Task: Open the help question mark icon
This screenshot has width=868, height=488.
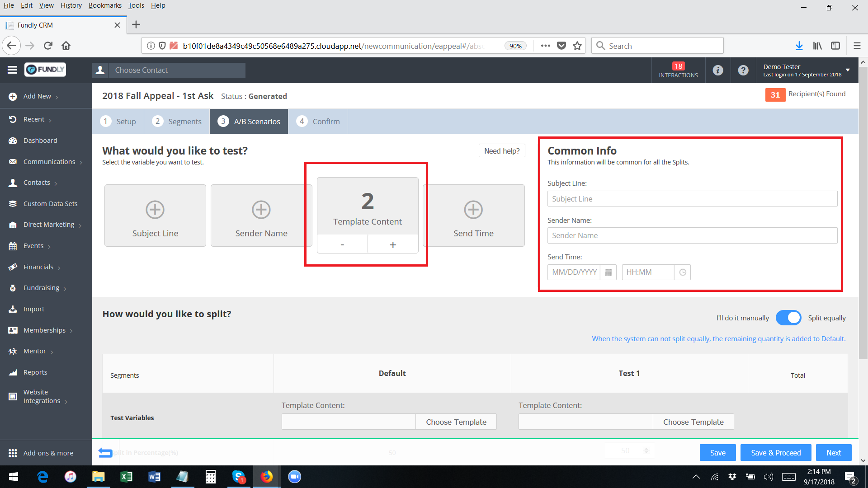Action: point(743,70)
